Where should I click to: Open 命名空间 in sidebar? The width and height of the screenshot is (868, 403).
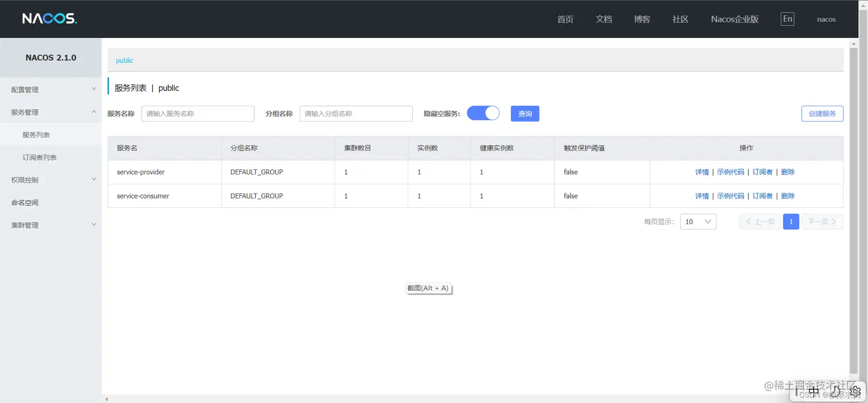(x=51, y=203)
